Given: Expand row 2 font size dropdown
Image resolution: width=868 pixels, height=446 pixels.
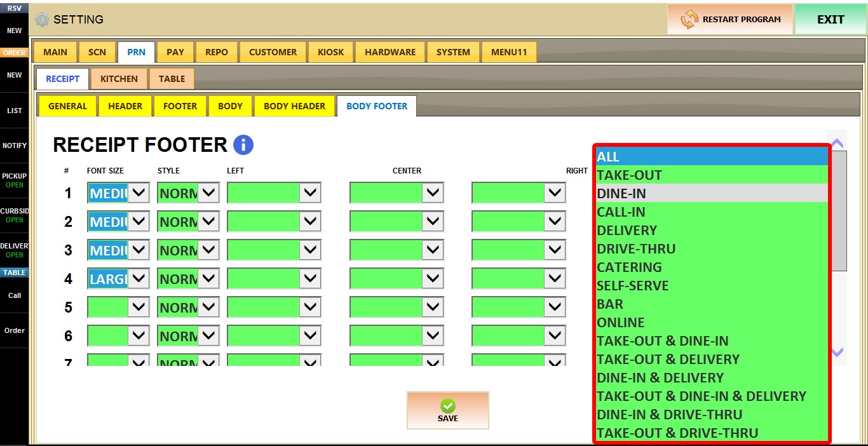Looking at the screenshot, I should click(x=139, y=221).
